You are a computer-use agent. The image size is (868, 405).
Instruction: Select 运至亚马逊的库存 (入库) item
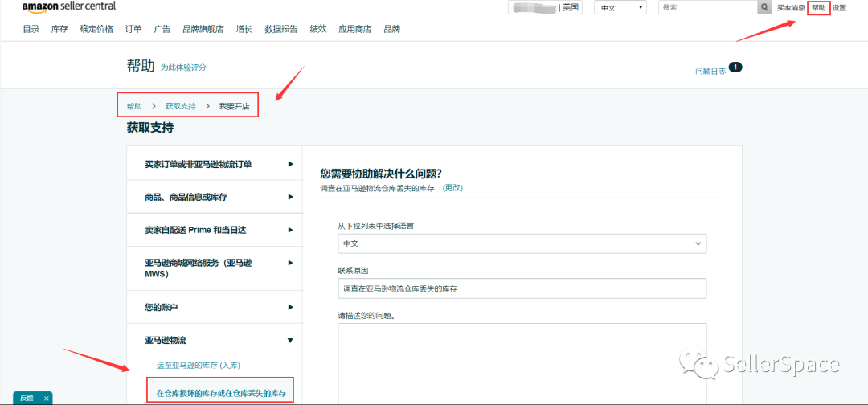tap(199, 365)
